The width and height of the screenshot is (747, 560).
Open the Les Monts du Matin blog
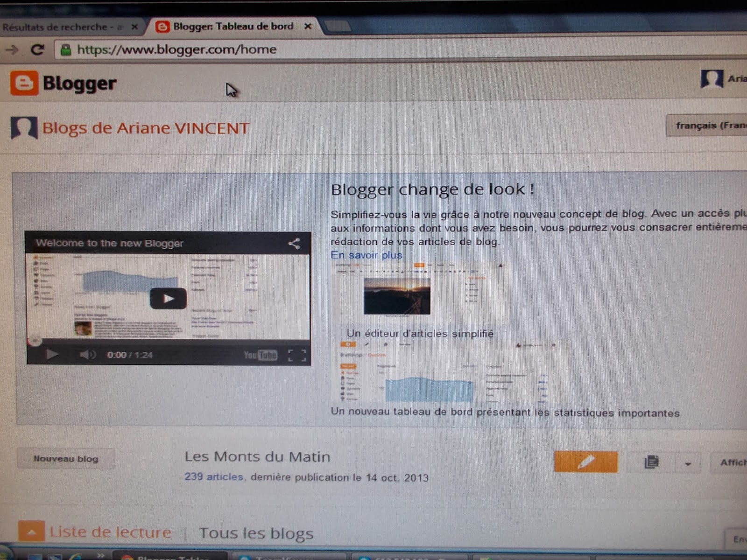(257, 456)
